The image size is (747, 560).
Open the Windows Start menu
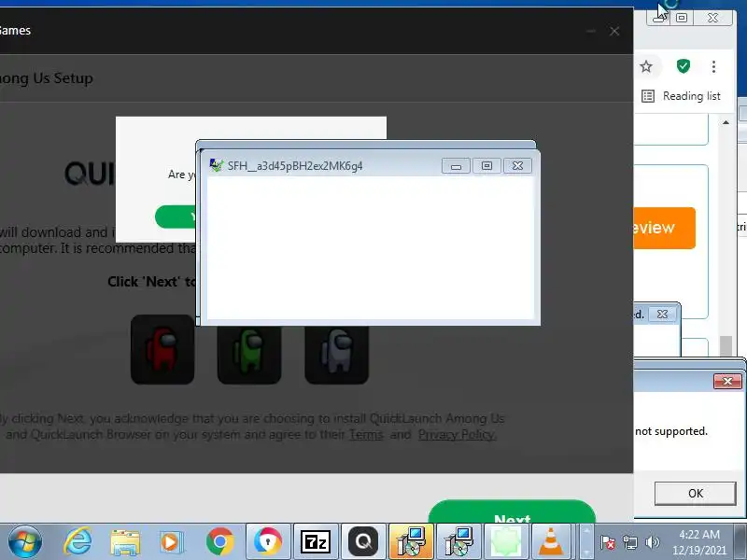(x=25, y=541)
